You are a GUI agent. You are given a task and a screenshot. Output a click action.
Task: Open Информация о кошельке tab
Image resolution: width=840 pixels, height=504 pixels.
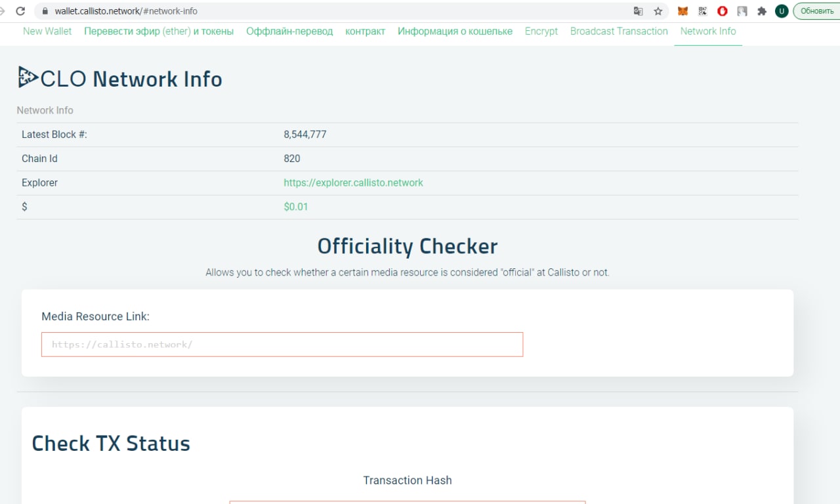[x=455, y=31]
